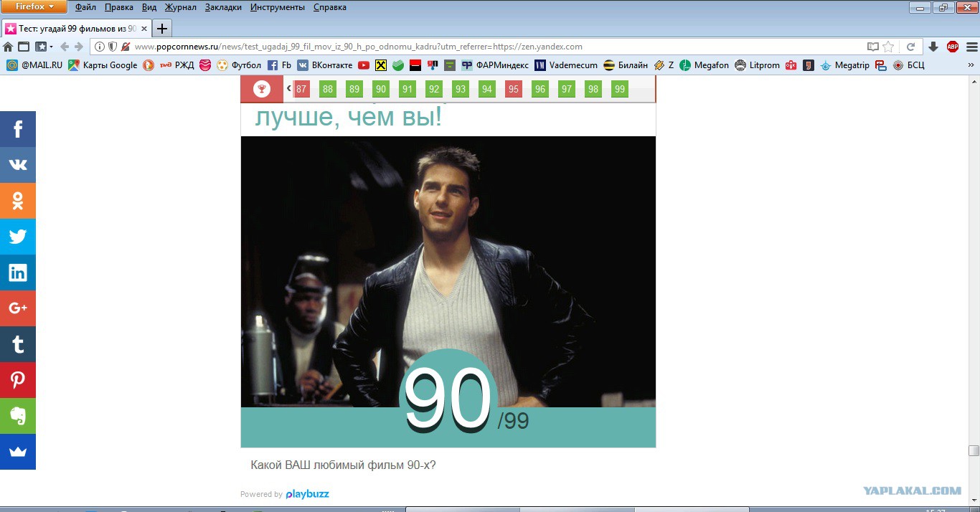Open tracking protection shield icon
This screenshot has width=980, height=512.
click(x=112, y=47)
